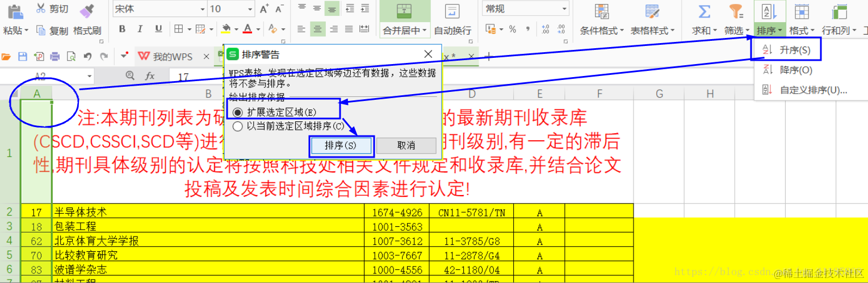
Task: Click the Undo arrow icon
Action: click(87, 56)
